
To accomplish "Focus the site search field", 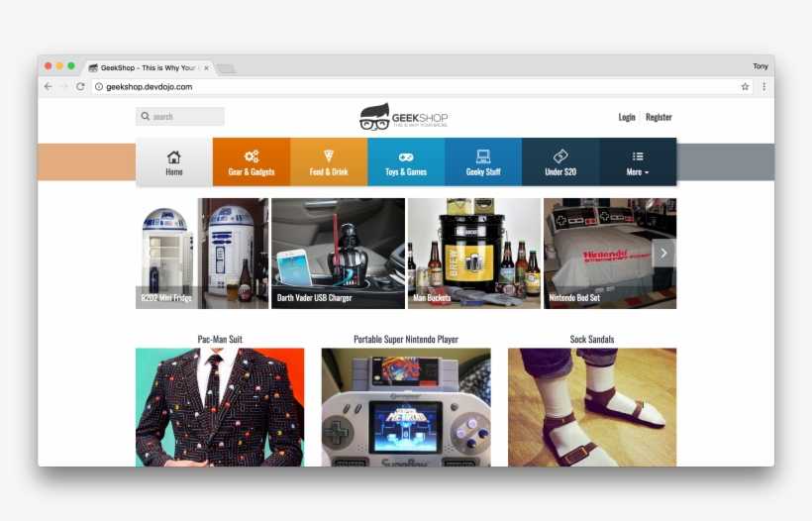I will click(179, 117).
